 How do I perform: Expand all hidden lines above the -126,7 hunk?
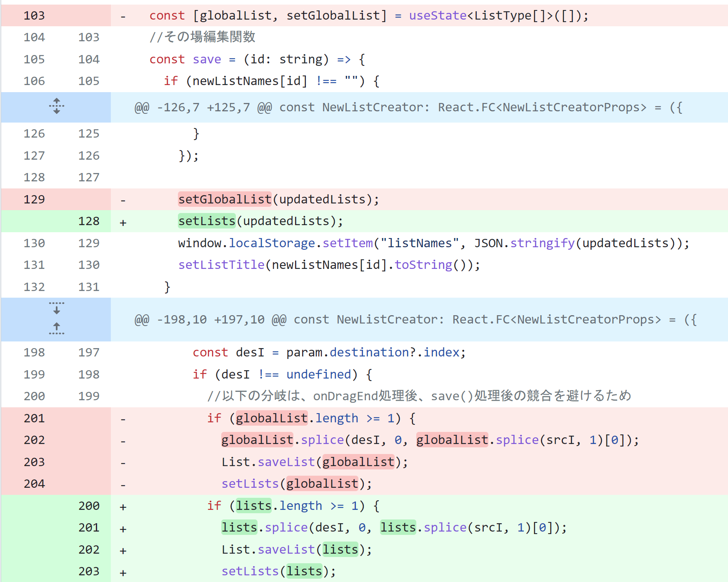point(57,106)
